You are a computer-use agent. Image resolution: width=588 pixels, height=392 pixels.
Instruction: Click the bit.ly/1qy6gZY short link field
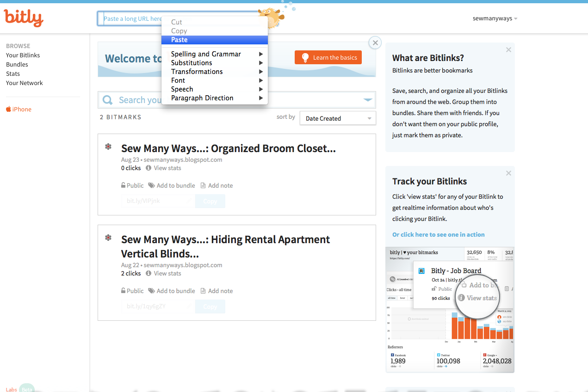pyautogui.click(x=158, y=306)
